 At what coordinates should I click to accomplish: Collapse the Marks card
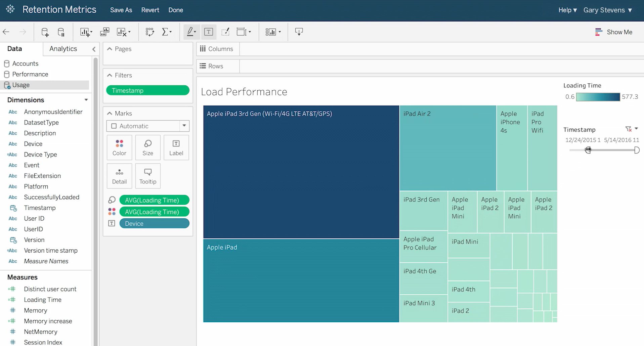tap(110, 114)
